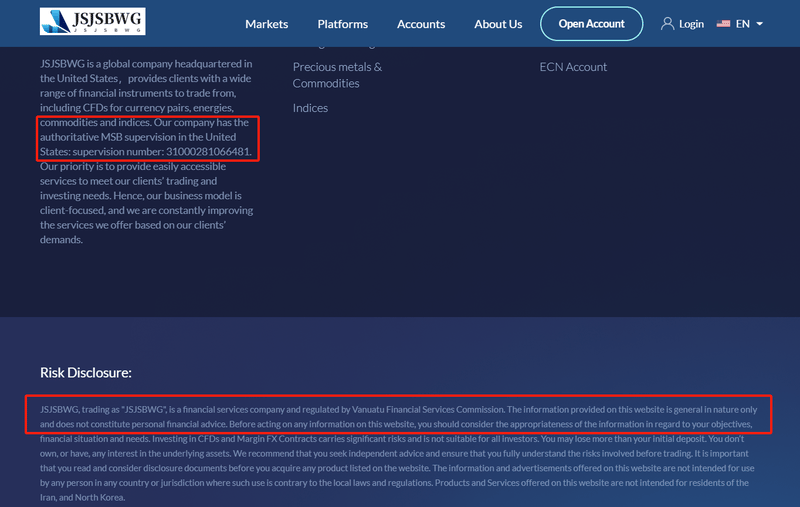Viewport: 800px width, 507px height.
Task: Click the Risk Disclosure heading
Action: click(86, 373)
